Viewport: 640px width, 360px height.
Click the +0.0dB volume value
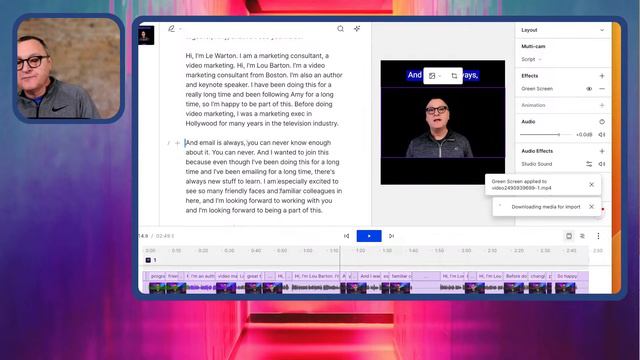[584, 135]
